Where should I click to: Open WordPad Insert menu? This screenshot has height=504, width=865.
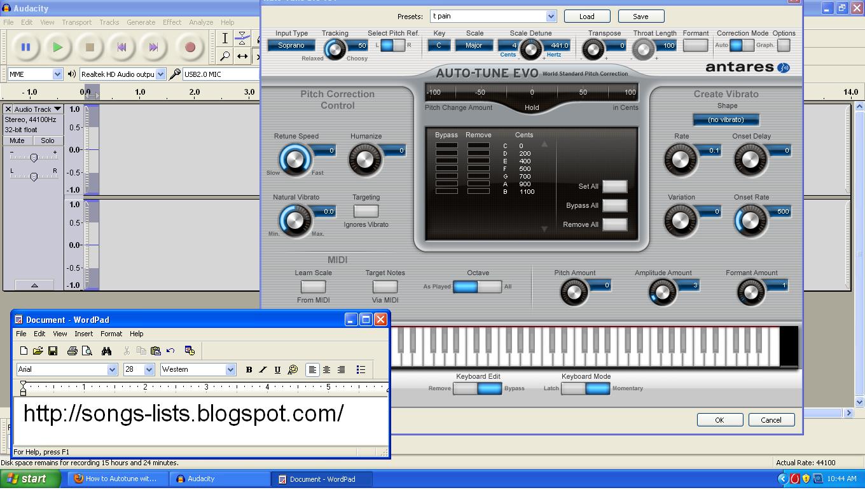point(83,334)
